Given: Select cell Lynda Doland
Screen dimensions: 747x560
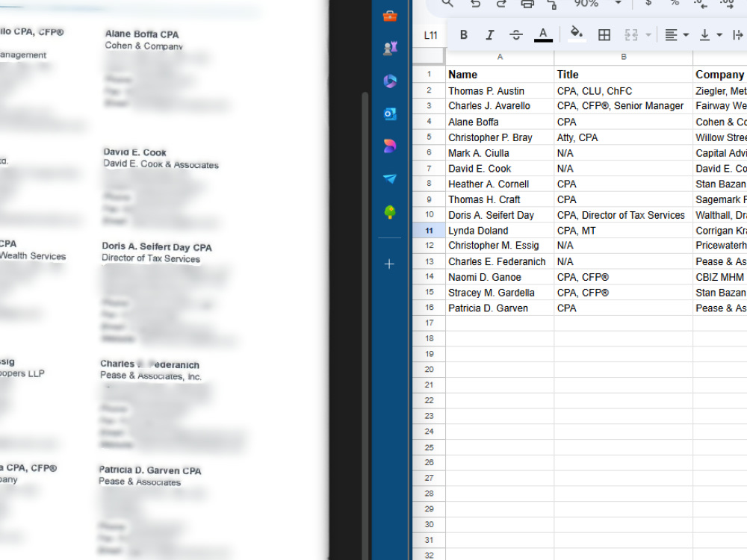Looking at the screenshot, I should [500, 231].
